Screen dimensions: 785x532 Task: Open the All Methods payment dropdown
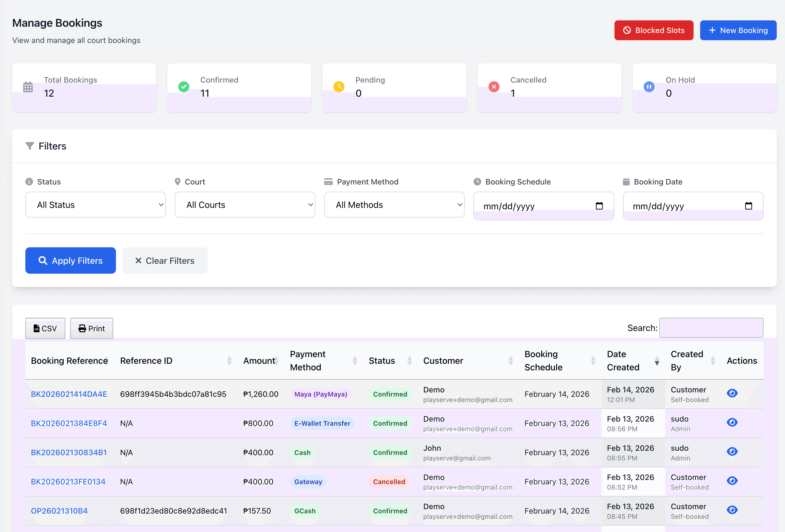point(394,204)
